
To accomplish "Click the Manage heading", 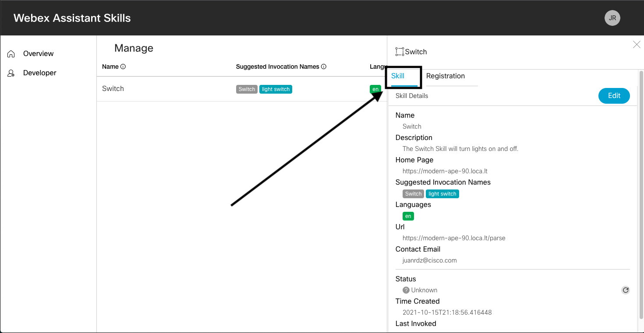I will (x=134, y=48).
